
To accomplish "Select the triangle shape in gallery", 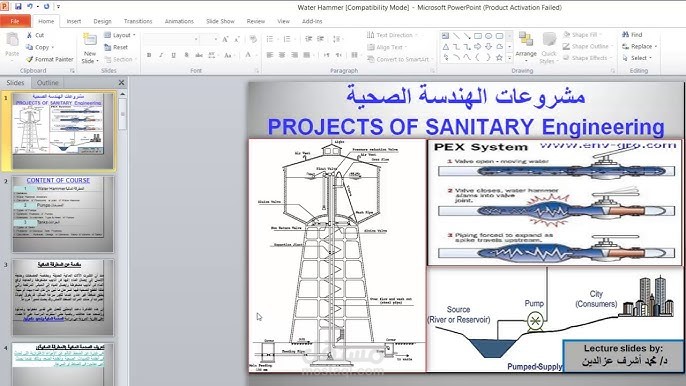I will pos(445,46).
